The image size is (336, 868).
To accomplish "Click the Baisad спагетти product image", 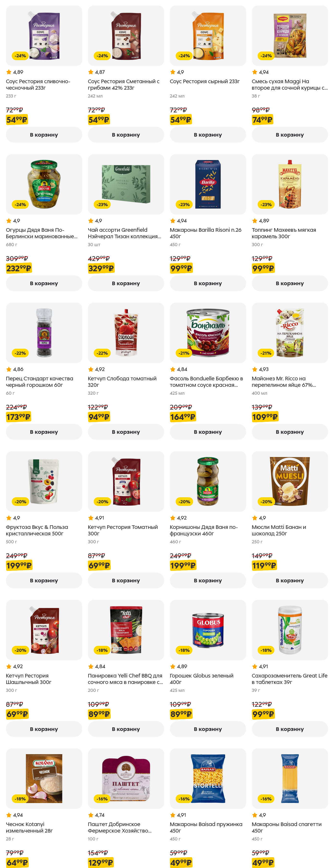I will click(x=290, y=778).
